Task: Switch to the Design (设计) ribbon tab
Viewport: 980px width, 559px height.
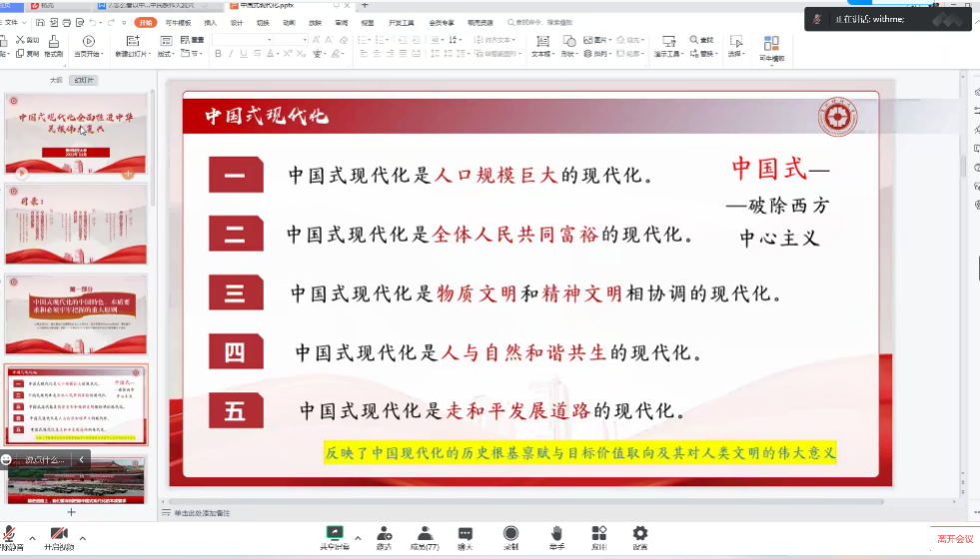Action: click(x=237, y=21)
